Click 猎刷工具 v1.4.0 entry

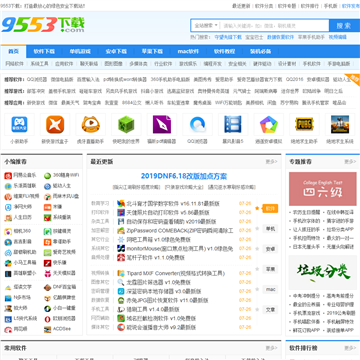pyautogui.click(x=153, y=309)
